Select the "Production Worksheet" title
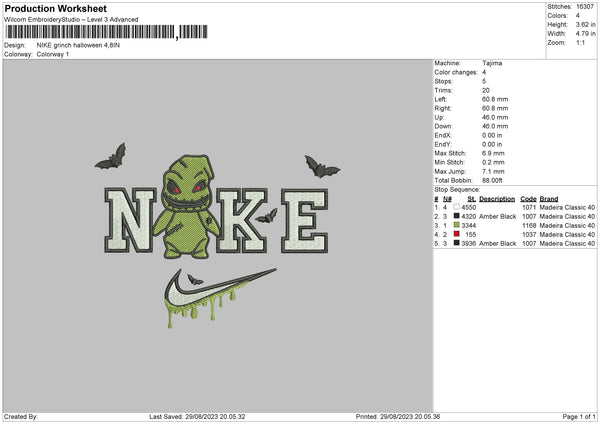 click(x=55, y=8)
